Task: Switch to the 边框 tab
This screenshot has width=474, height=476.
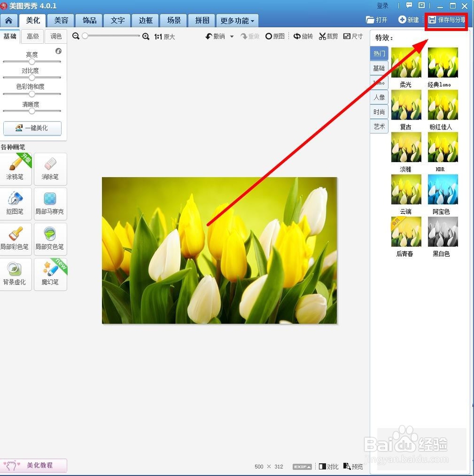Action: pyautogui.click(x=146, y=21)
